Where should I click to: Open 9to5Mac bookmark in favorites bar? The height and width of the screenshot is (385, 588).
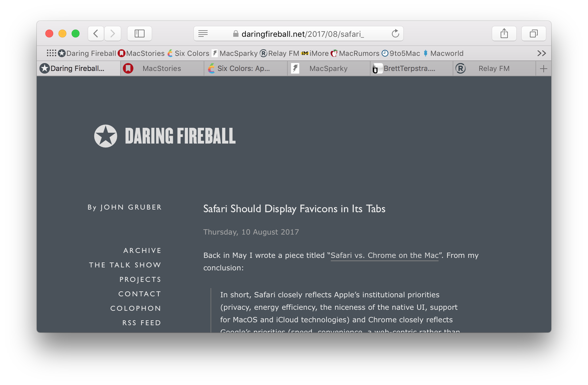pyautogui.click(x=401, y=53)
